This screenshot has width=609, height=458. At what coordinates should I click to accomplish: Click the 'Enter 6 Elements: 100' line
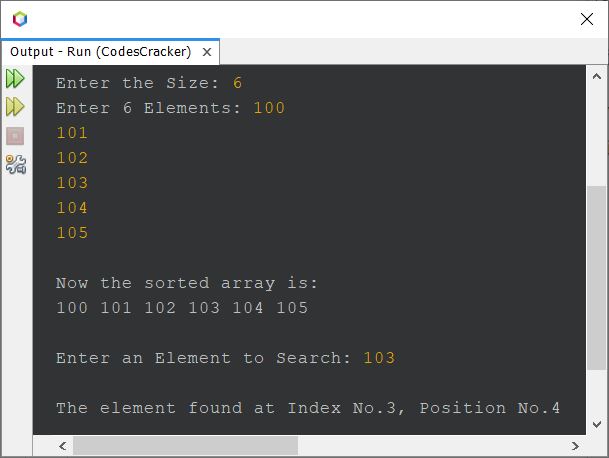coord(171,108)
